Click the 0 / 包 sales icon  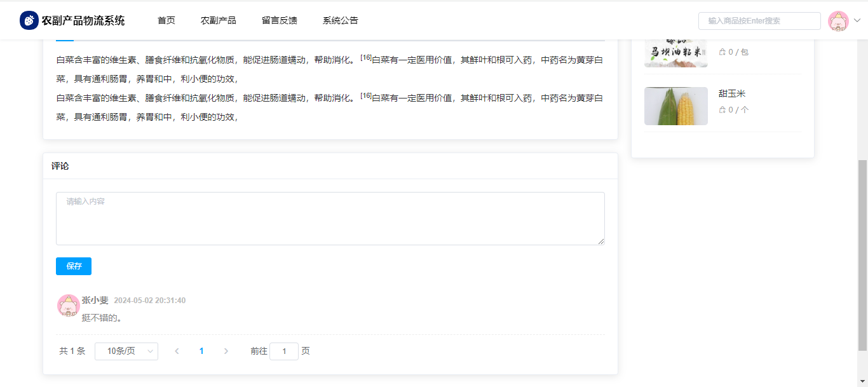[x=722, y=52]
